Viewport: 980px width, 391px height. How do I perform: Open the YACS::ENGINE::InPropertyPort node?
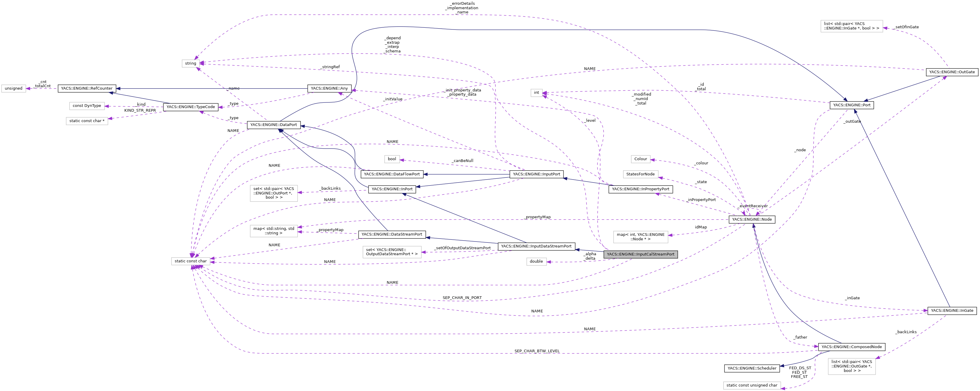point(640,189)
